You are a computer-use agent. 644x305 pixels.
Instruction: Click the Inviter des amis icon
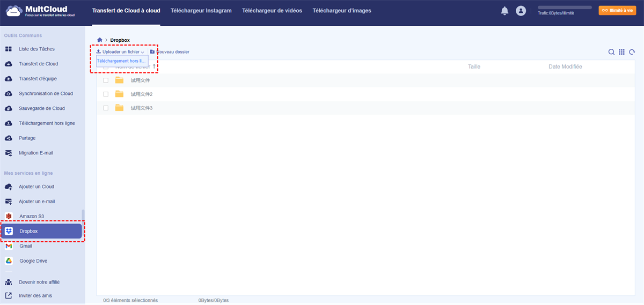click(9, 295)
